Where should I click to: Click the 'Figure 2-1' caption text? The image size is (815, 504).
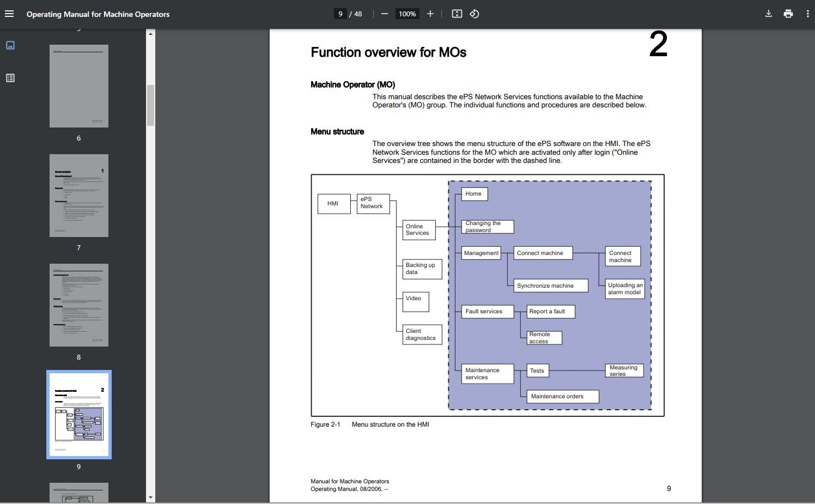pyautogui.click(x=325, y=424)
